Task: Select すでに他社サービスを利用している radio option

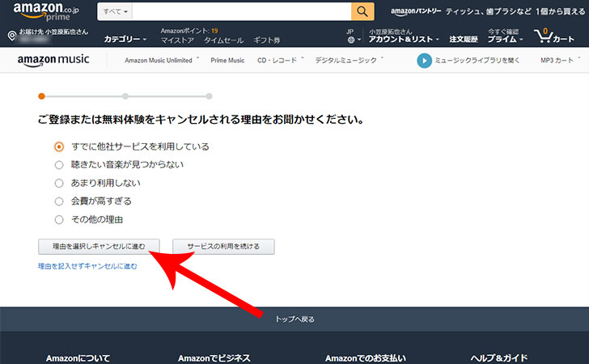Action: 59,146
